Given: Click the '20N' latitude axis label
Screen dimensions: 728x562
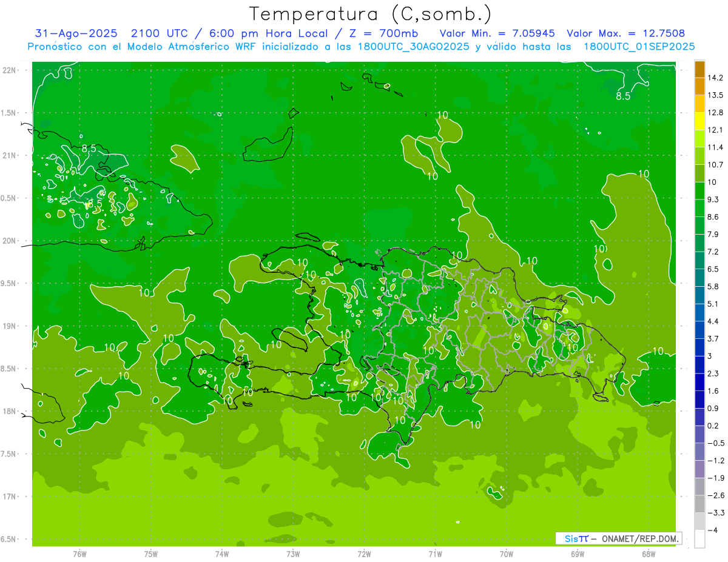Looking at the screenshot, I should point(8,241).
